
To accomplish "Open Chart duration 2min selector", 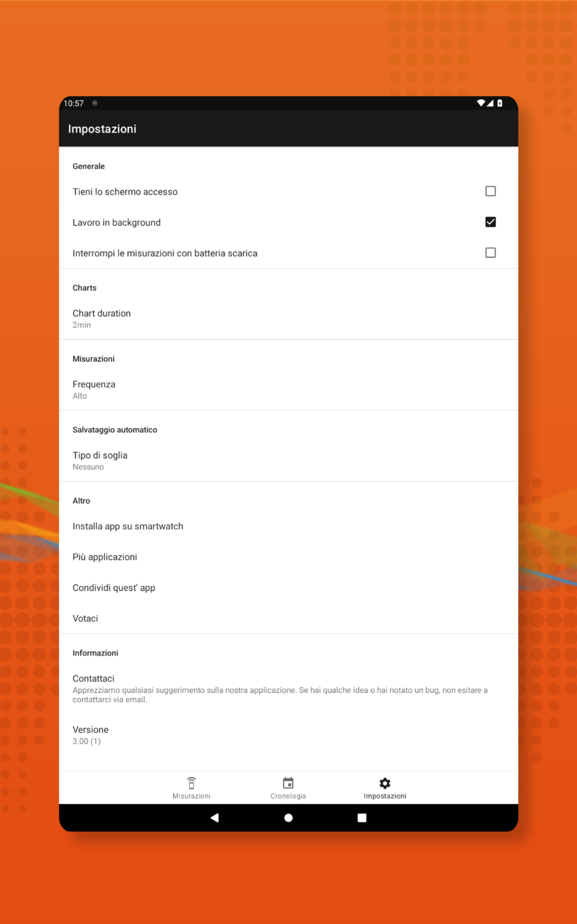I will 288,319.
